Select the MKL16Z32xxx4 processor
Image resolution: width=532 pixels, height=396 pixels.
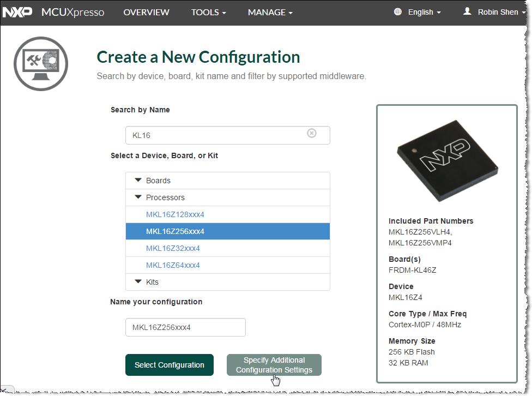[x=173, y=248]
